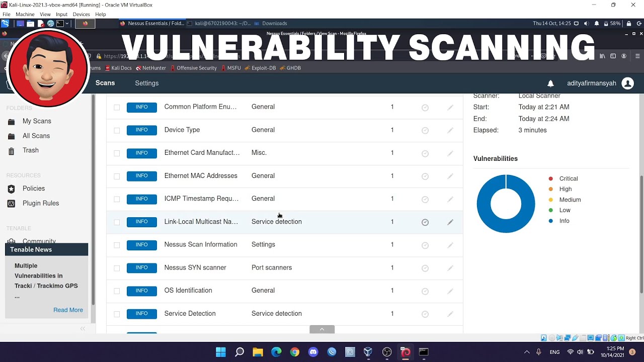
Task: Click circle check icon on Nessus SYN scanner row
Action: (425, 268)
